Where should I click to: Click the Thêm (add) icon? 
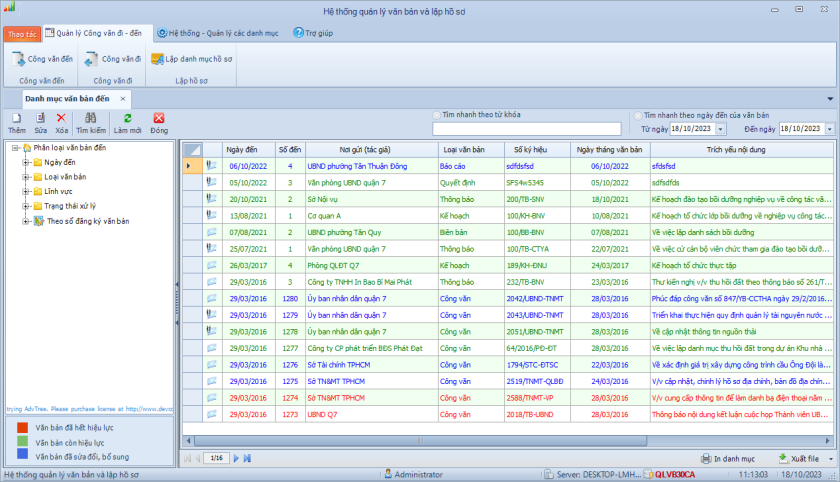[16, 118]
